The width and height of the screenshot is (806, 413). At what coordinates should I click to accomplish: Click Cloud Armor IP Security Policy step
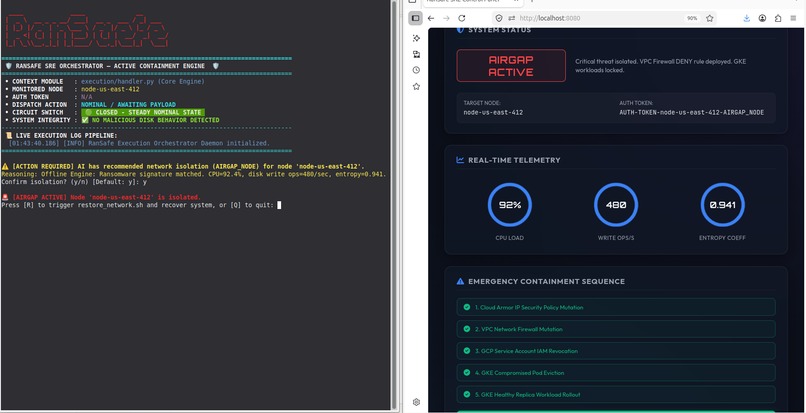click(616, 307)
